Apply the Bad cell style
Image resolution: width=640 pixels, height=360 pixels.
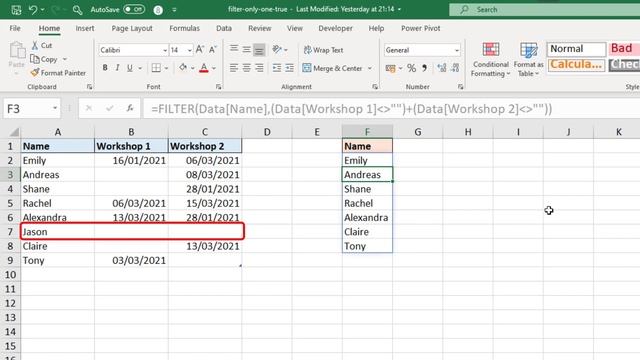point(624,49)
